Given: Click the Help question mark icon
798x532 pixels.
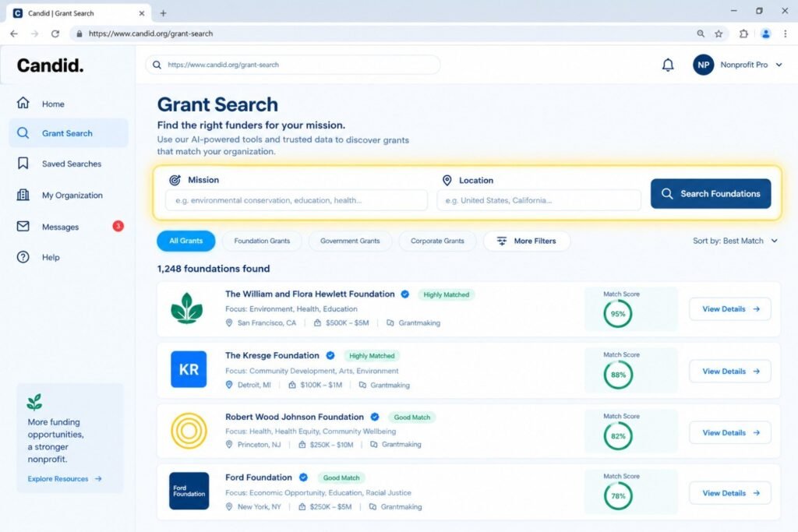Looking at the screenshot, I should (23, 257).
